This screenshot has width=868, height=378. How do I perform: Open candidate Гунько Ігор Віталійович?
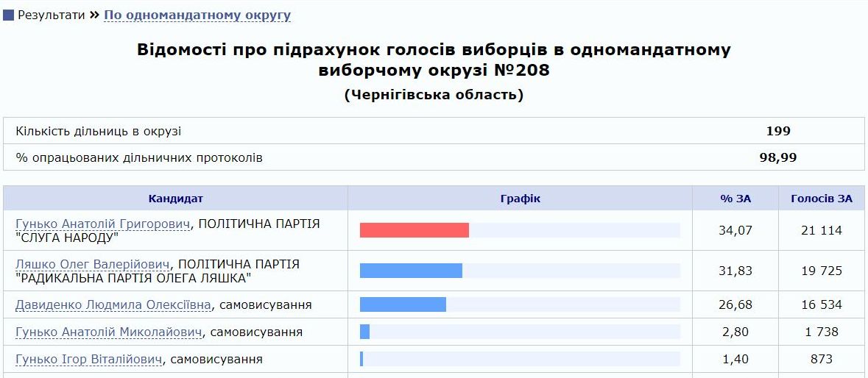88,359
